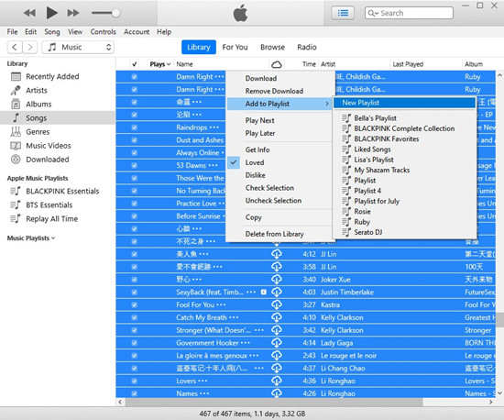Add to BLACKPINK Complete Collection playlist
The image size is (504, 420).
tap(404, 128)
